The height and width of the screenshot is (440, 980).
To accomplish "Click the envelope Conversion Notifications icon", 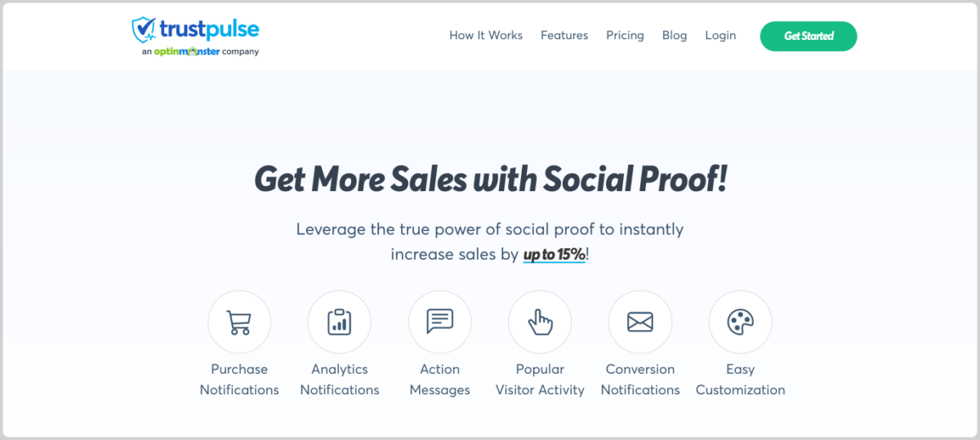I will click(640, 322).
